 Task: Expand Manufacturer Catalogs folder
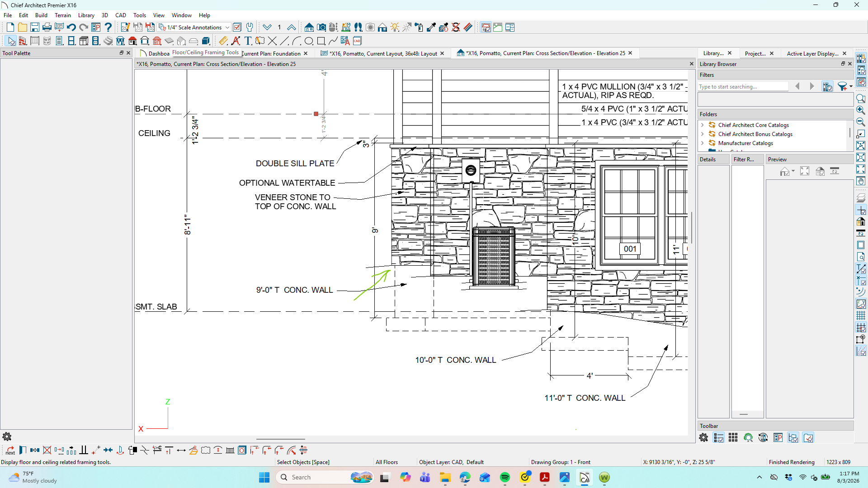(703, 143)
